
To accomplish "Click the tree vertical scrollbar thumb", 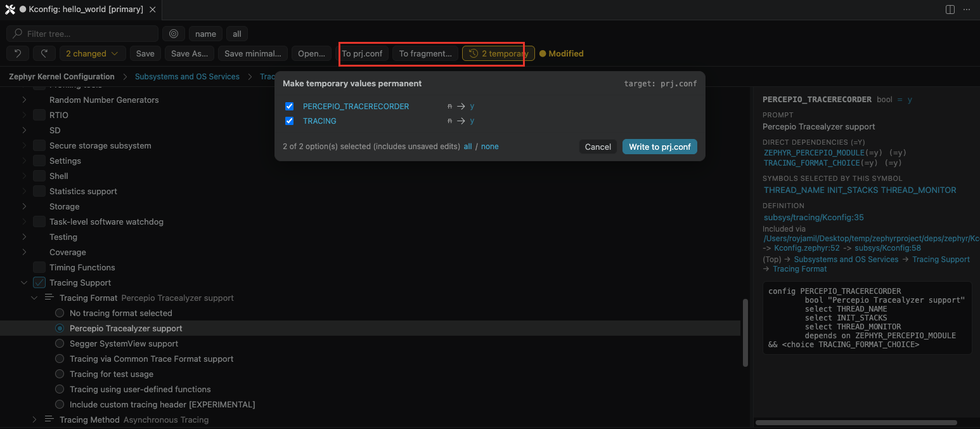I will click(745, 332).
